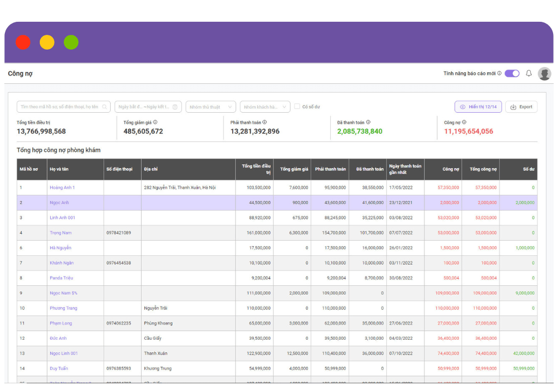Click total debt value 11,195,654,056

click(468, 131)
